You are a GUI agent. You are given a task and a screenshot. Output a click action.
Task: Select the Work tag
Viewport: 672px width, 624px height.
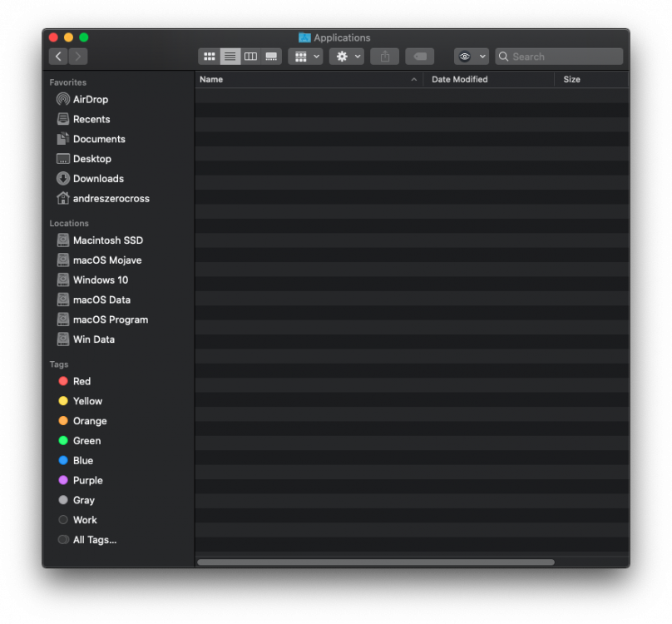coord(77,520)
